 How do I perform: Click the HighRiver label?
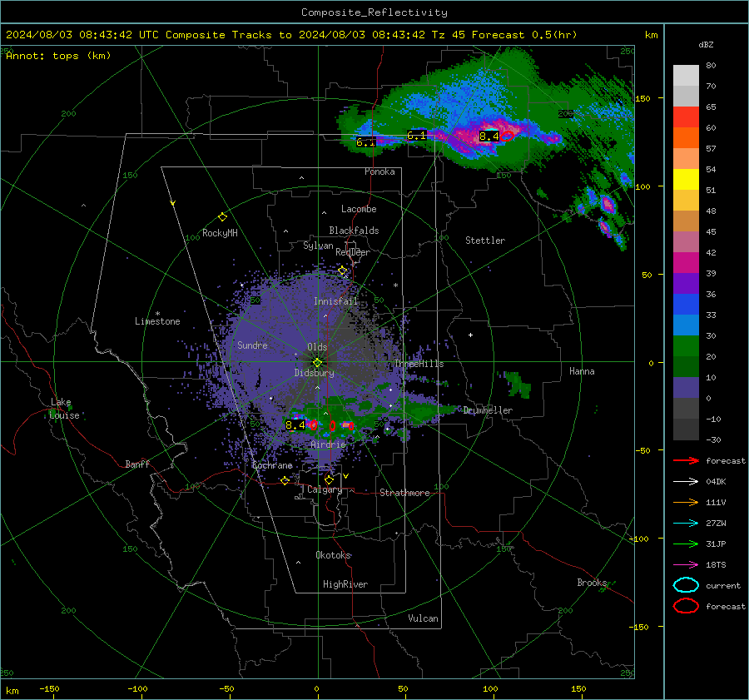(x=345, y=584)
